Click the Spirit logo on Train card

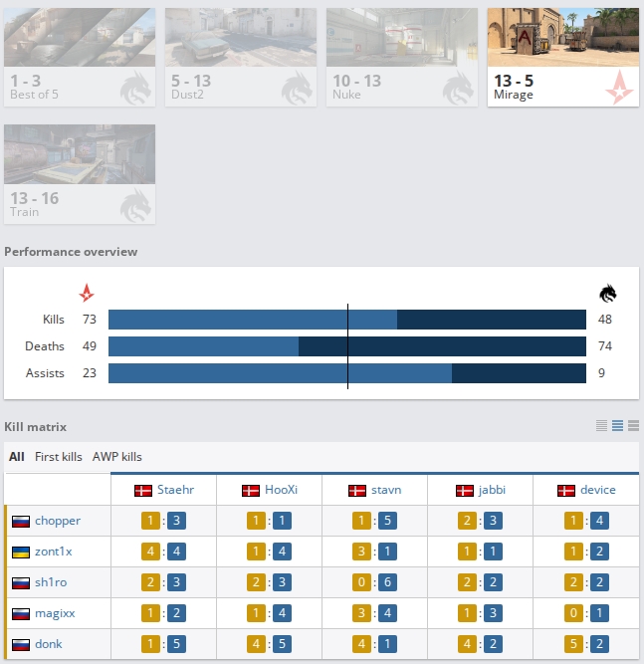point(135,205)
